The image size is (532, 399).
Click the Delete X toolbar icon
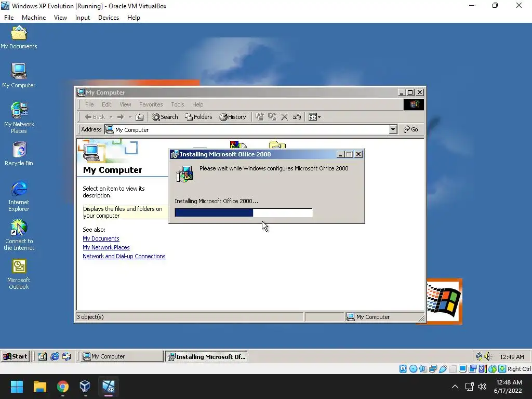pyautogui.click(x=285, y=117)
